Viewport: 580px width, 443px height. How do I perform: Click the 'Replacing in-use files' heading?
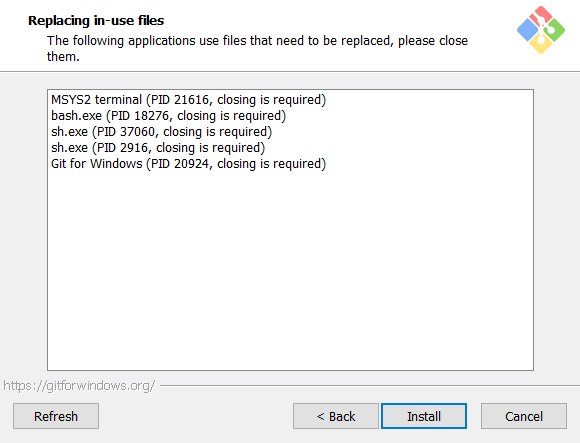pyautogui.click(x=96, y=20)
